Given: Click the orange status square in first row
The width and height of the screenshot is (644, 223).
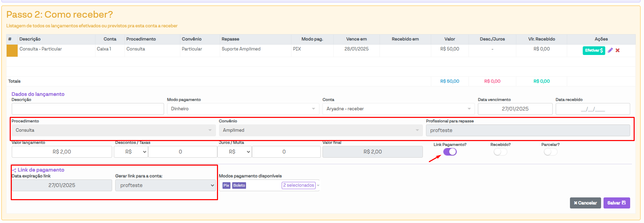Looking at the screenshot, I should click(x=12, y=50).
